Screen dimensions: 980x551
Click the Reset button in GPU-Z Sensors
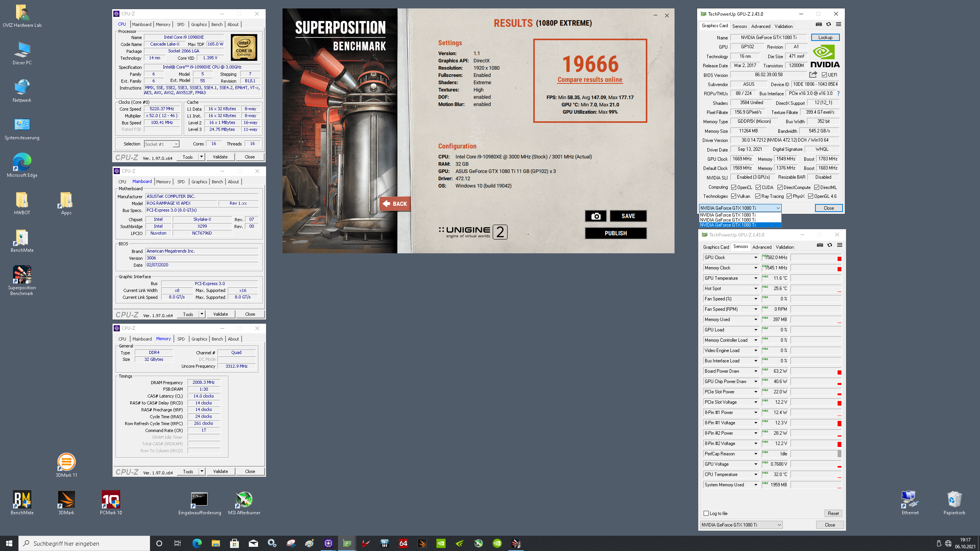833,514
